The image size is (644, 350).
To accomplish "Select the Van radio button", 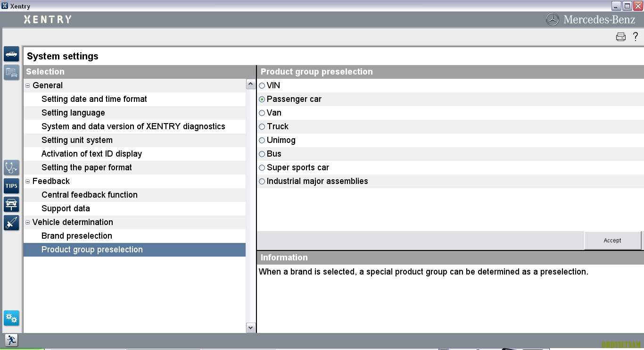I will 262,113.
